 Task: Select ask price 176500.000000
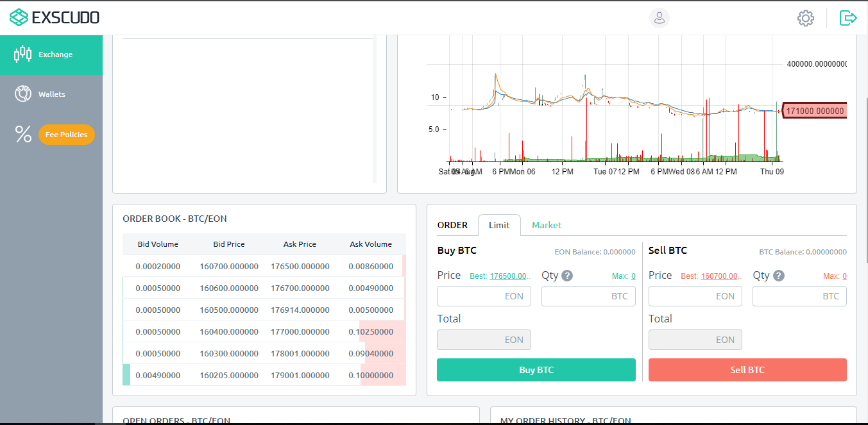pos(300,266)
